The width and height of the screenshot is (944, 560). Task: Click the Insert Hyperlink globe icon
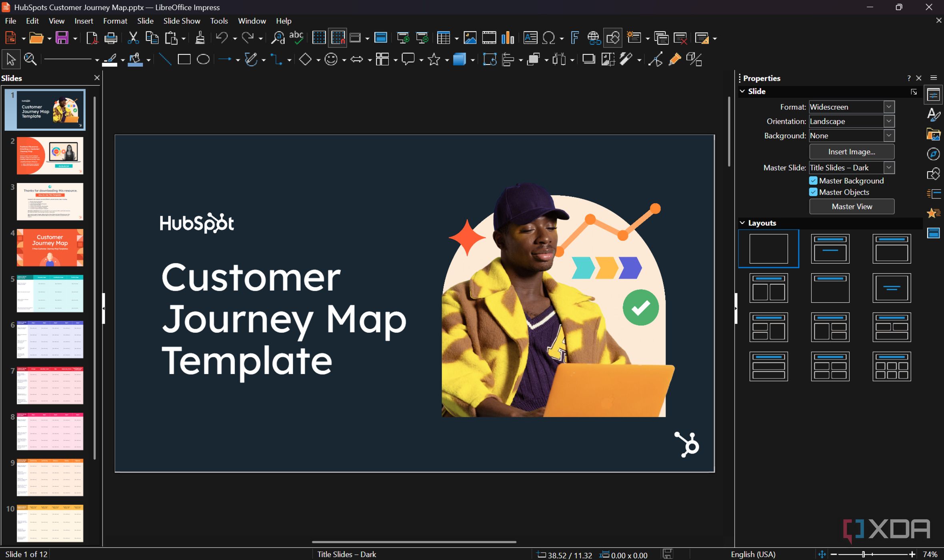point(594,38)
